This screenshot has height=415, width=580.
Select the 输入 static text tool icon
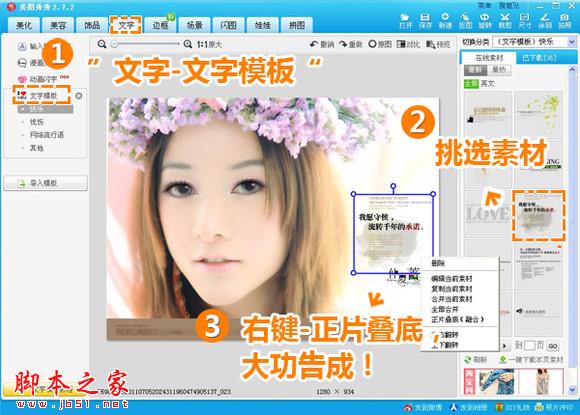coord(22,46)
